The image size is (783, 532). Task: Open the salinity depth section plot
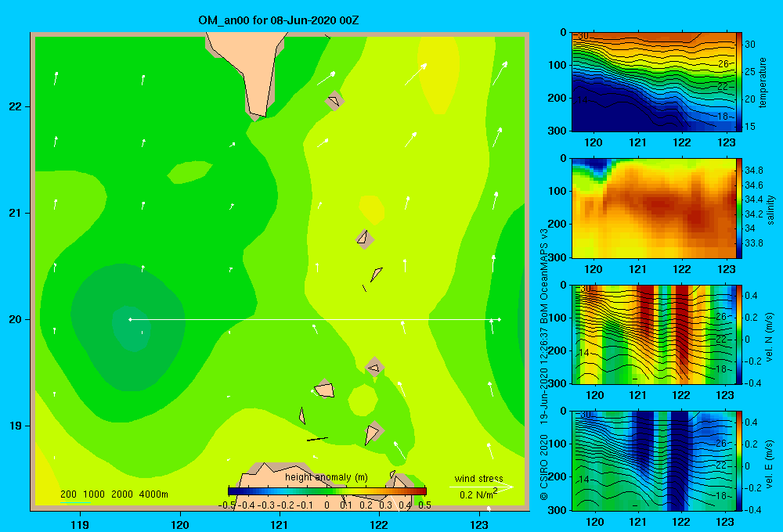[654, 208]
